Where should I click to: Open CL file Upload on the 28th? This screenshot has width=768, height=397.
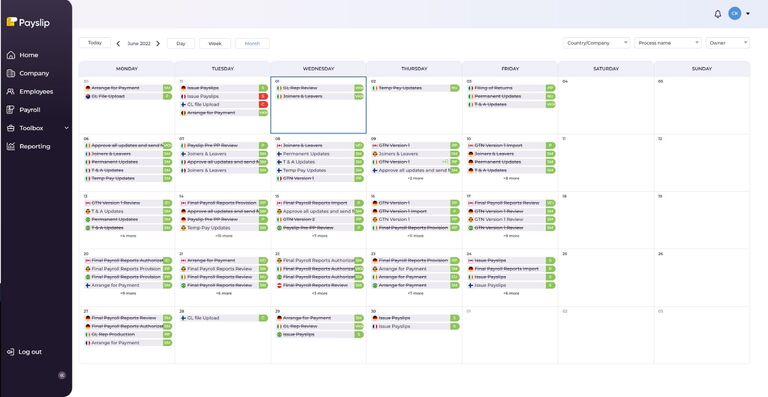223,318
